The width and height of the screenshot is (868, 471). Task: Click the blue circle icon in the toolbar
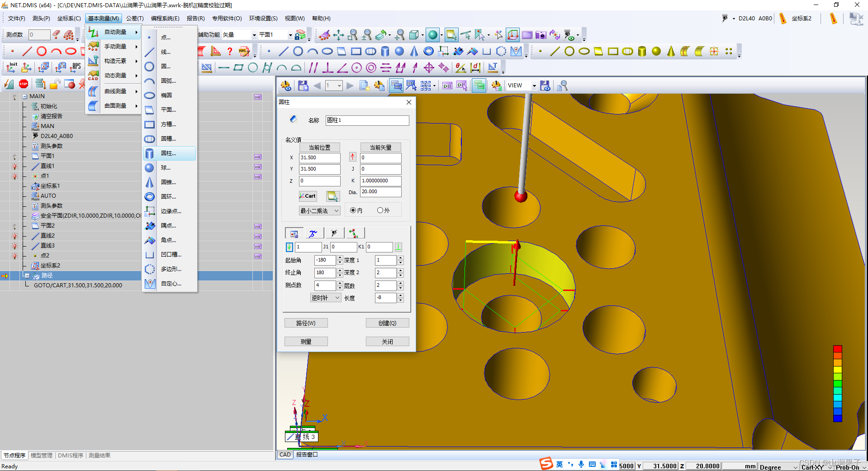[298, 51]
